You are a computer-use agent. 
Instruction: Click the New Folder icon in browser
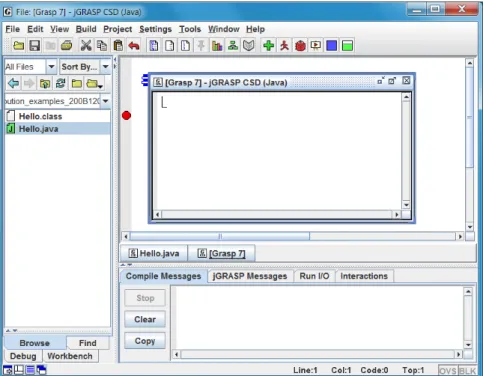[x=77, y=83]
